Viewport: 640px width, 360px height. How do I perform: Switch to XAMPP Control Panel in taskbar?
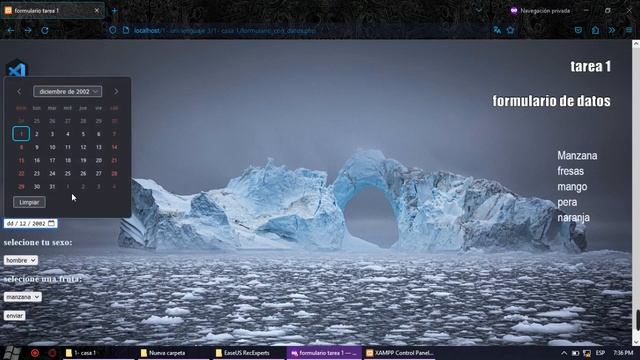[399, 353]
